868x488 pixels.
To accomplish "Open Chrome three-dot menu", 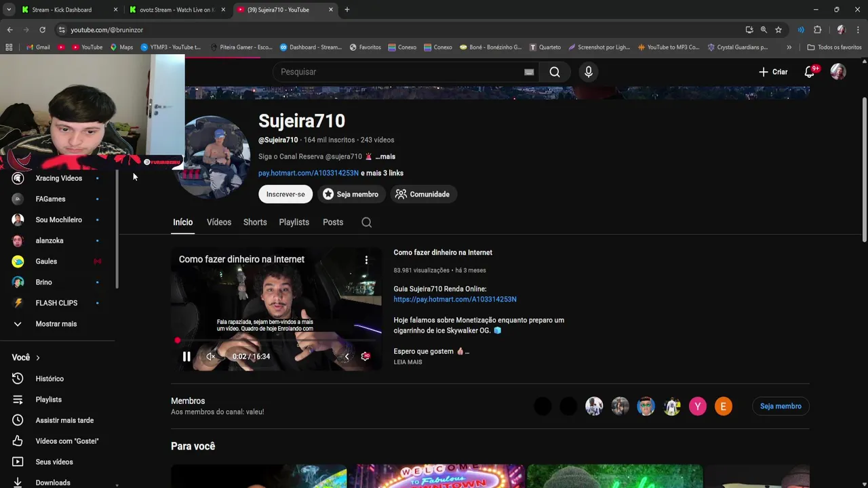I will [x=859, y=30].
